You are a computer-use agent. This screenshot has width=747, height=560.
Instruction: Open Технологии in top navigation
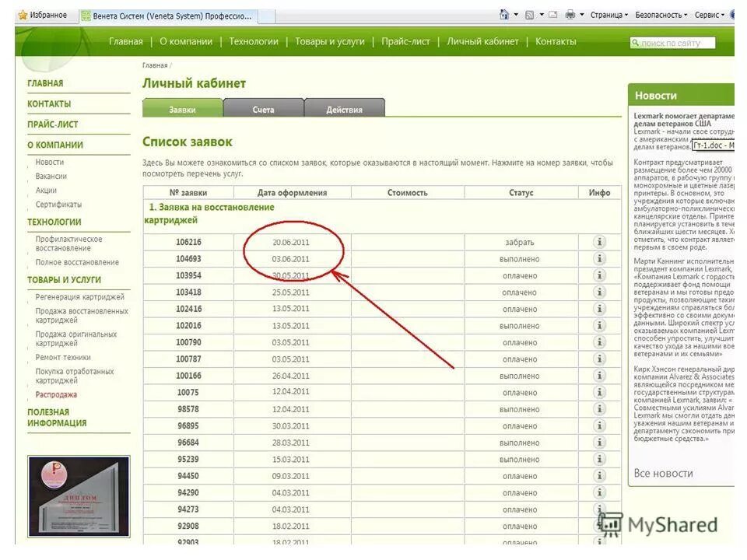[254, 41]
